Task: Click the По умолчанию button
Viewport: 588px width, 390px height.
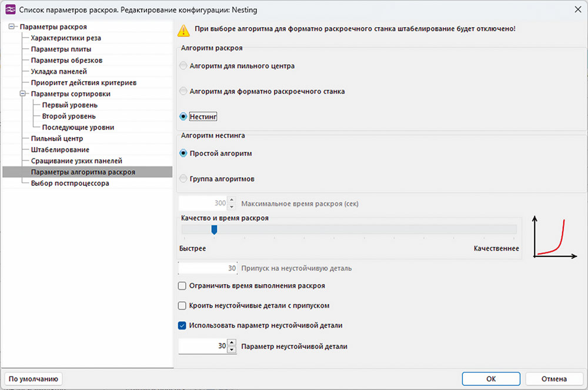Action: pyautogui.click(x=34, y=379)
